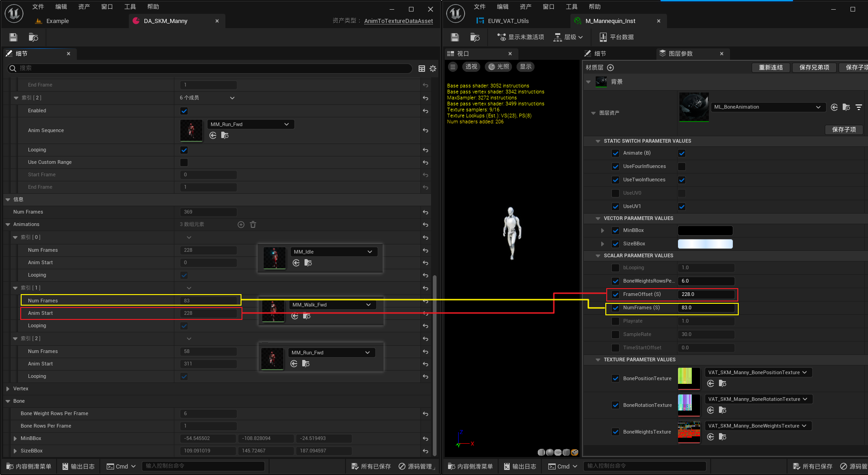Image resolution: width=868 pixels, height=475 pixels.
Task: Switch to the EUW_VAT_Utils tab
Action: click(508, 21)
